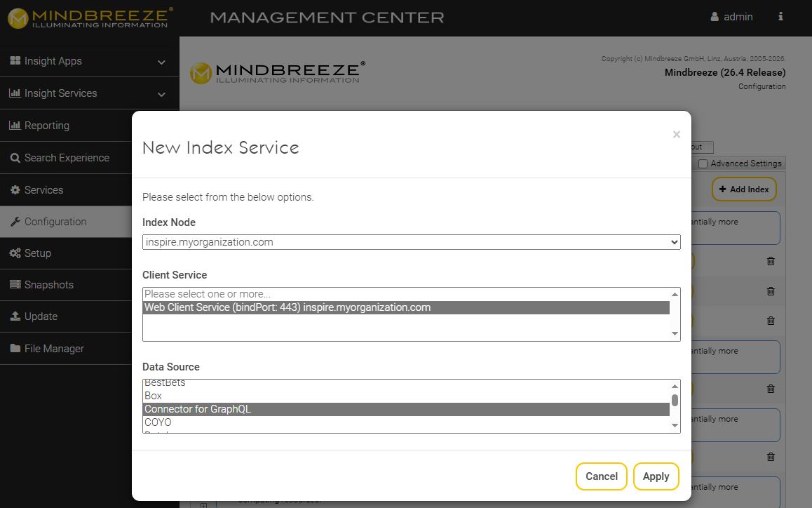This screenshot has width=812, height=508.
Task: Click Client Service list scroll-down arrow
Action: 675,333
